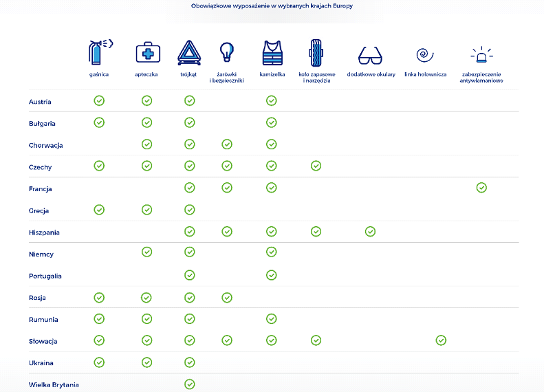Click Francja's anti-theft protection checkmark
This screenshot has width=544, height=392.
pos(481,188)
